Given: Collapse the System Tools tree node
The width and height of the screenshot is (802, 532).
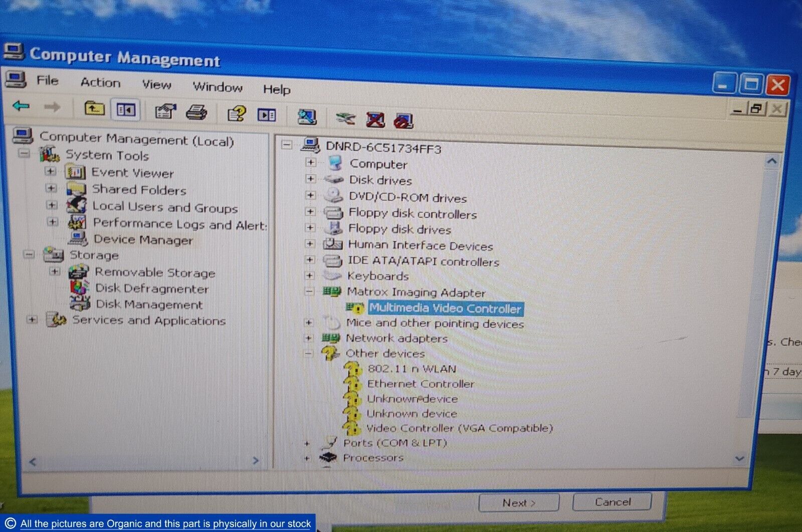Looking at the screenshot, I should pyautogui.click(x=24, y=153).
